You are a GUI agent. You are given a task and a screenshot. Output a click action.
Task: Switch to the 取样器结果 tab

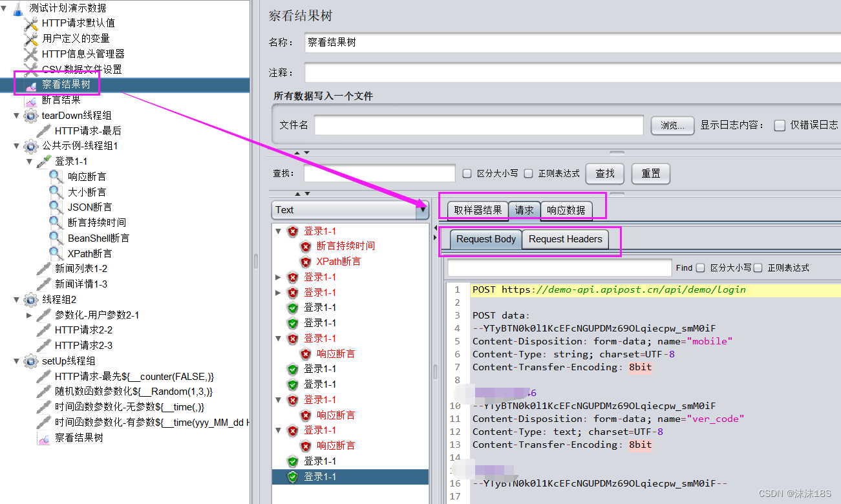tap(478, 210)
